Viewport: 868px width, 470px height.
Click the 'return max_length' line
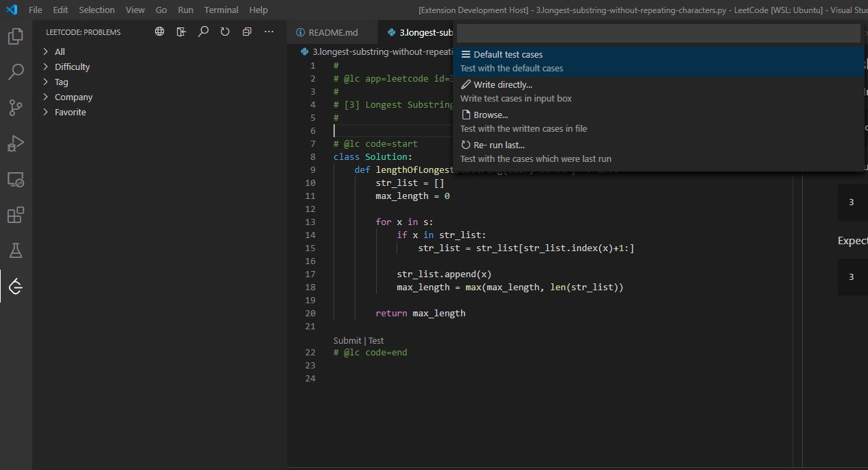coord(421,313)
